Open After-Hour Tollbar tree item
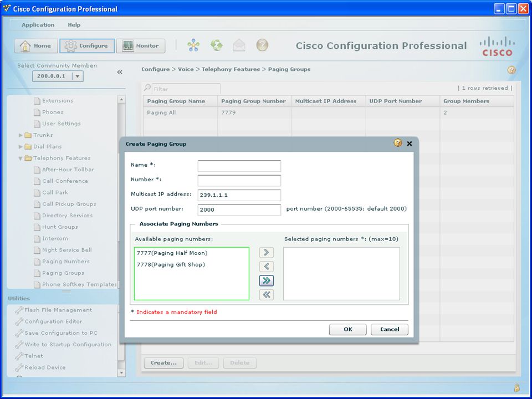 pos(64,170)
